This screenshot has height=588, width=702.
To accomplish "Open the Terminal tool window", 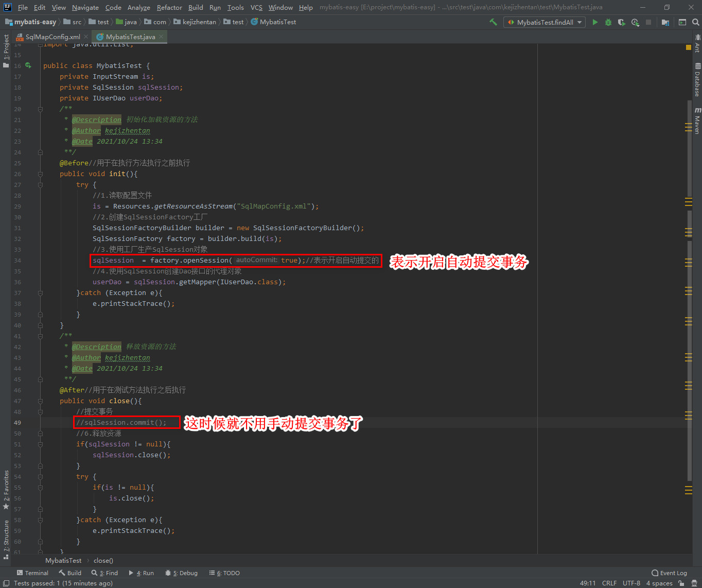I will tap(32, 573).
